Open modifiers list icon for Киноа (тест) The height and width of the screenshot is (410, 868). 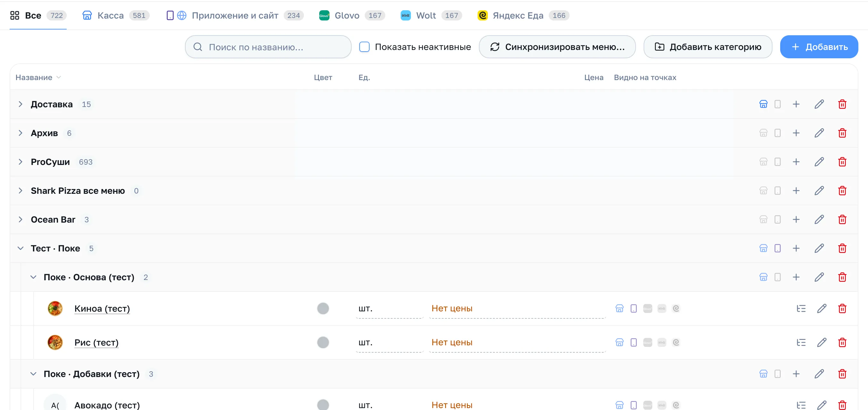tap(801, 308)
